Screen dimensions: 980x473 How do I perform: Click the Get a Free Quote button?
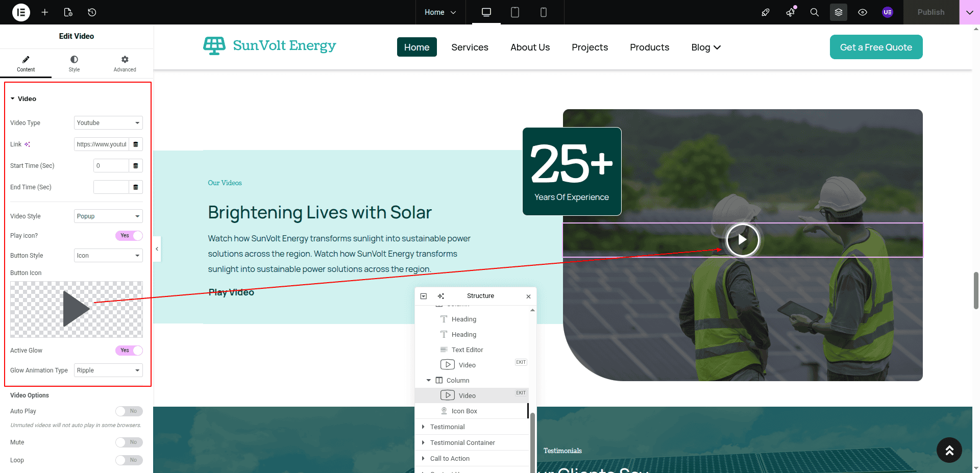876,47
